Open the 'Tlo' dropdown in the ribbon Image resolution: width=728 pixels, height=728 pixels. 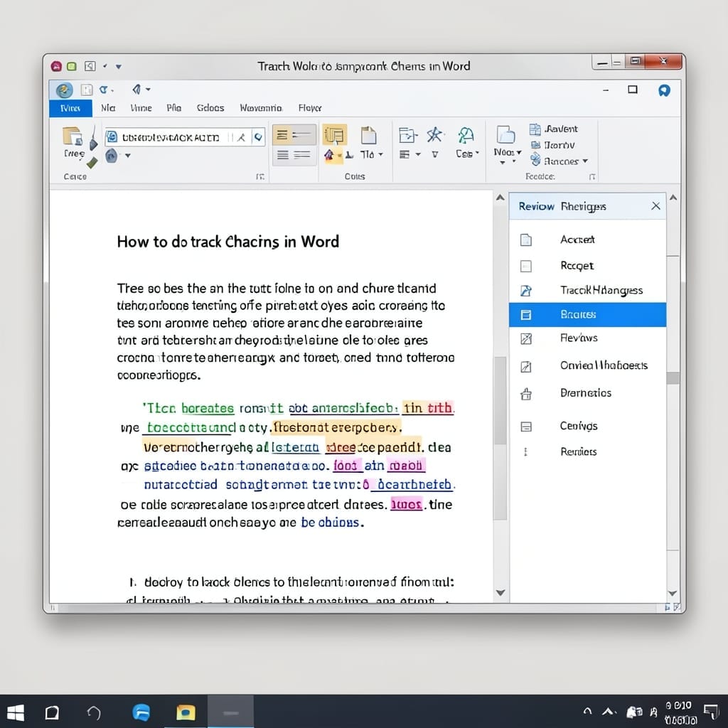(x=371, y=154)
